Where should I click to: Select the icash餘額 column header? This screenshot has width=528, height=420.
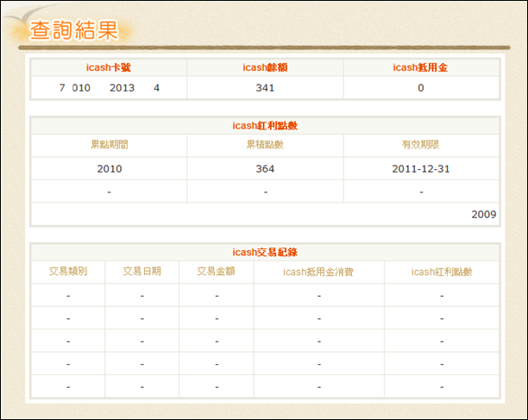pyautogui.click(x=265, y=67)
